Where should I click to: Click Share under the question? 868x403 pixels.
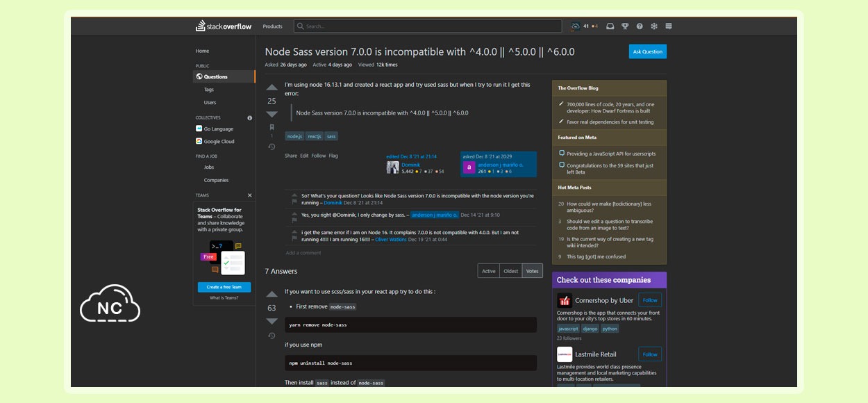pyautogui.click(x=291, y=156)
